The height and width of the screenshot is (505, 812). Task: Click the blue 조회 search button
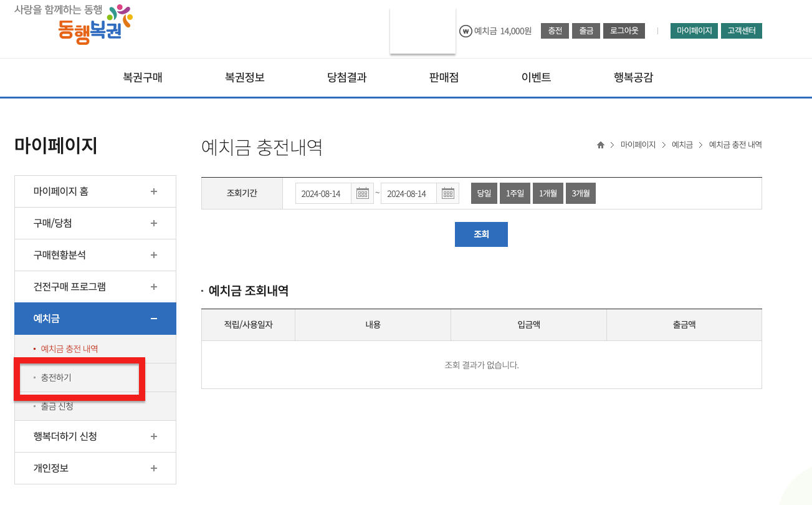coord(481,234)
